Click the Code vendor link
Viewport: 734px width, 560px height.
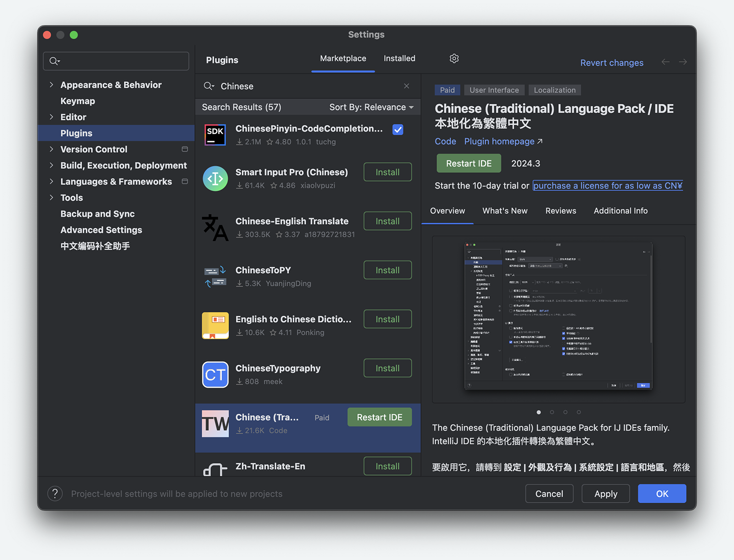(x=445, y=141)
